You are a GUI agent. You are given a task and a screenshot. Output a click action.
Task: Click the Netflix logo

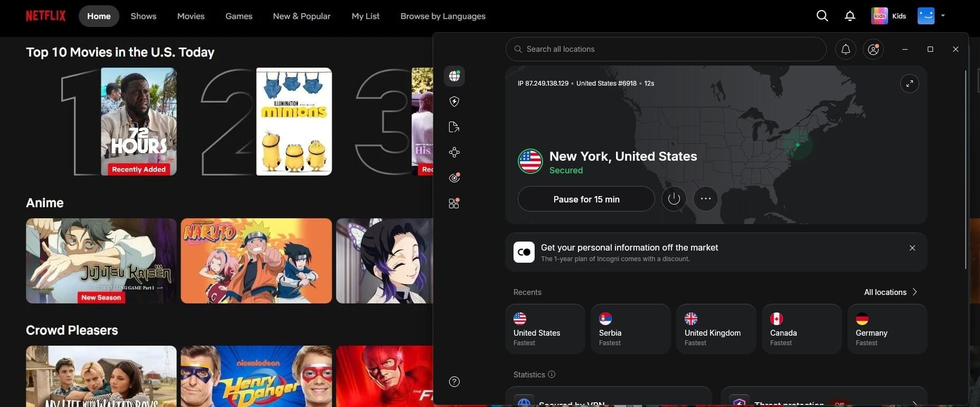tap(46, 16)
